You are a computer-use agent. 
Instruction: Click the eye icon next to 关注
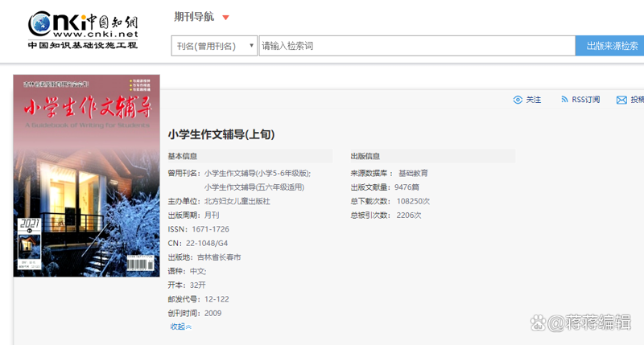tap(518, 100)
